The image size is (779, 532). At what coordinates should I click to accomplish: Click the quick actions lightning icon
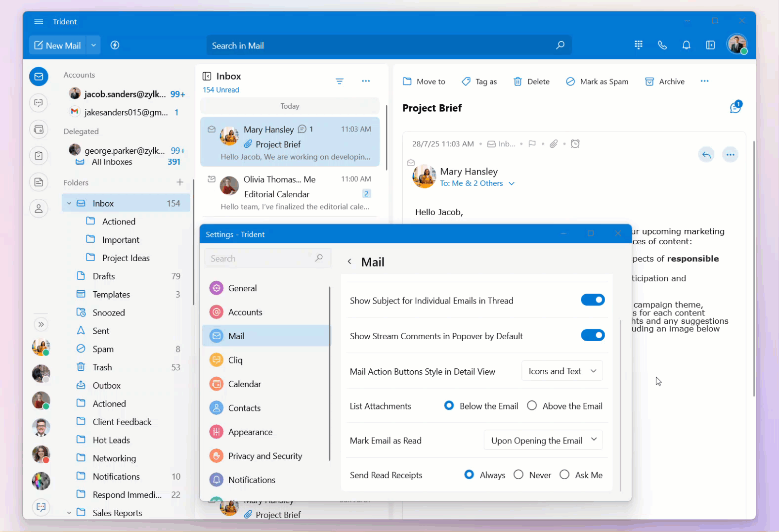tap(115, 45)
